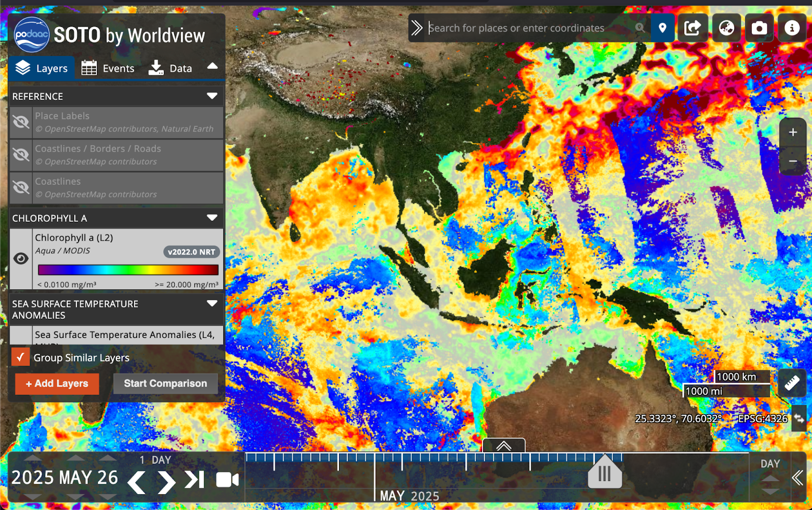Image resolution: width=812 pixels, height=510 pixels.
Task: Decrease the month with down arrow
Action: pyautogui.click(x=75, y=496)
